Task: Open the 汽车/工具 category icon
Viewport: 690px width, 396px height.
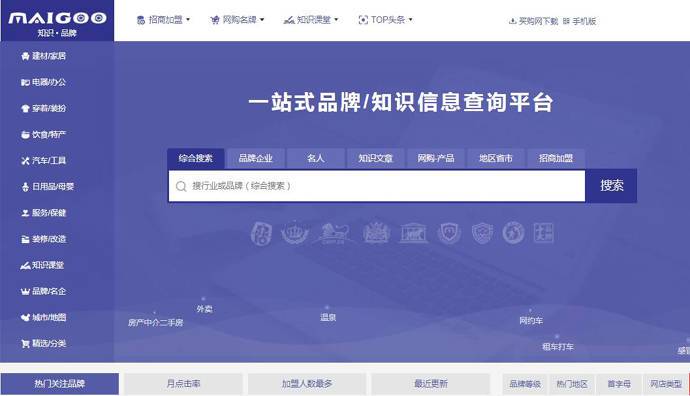Action: [x=25, y=161]
